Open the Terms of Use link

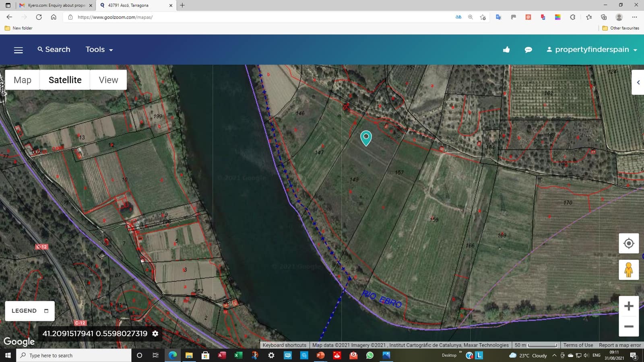[578, 345]
